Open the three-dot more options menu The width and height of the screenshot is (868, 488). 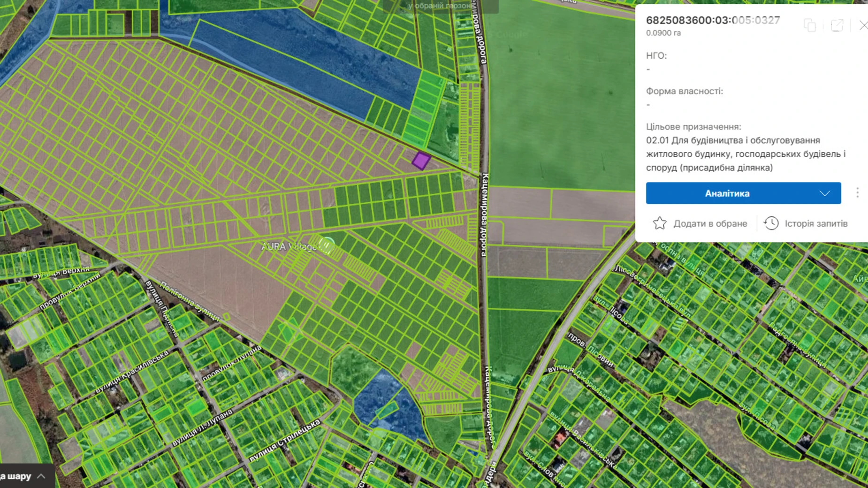857,193
